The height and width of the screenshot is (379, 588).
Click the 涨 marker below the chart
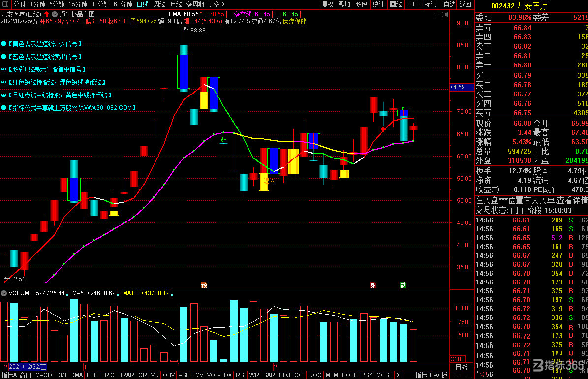[373, 285]
